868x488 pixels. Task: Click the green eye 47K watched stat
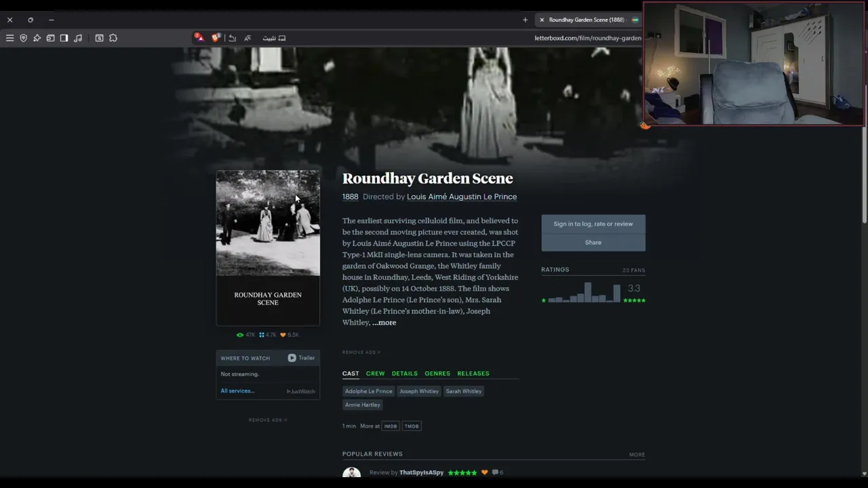point(245,335)
